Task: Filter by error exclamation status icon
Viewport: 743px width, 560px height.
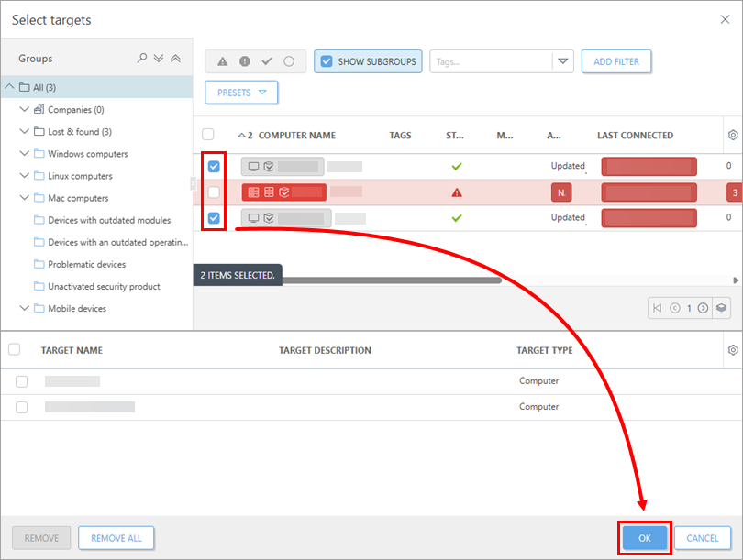Action: [245, 61]
